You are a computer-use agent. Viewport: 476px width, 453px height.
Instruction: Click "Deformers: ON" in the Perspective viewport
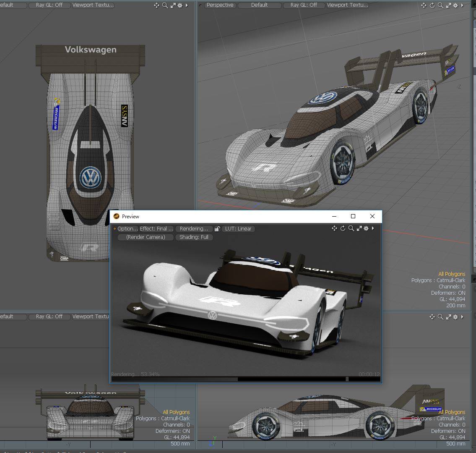click(448, 293)
